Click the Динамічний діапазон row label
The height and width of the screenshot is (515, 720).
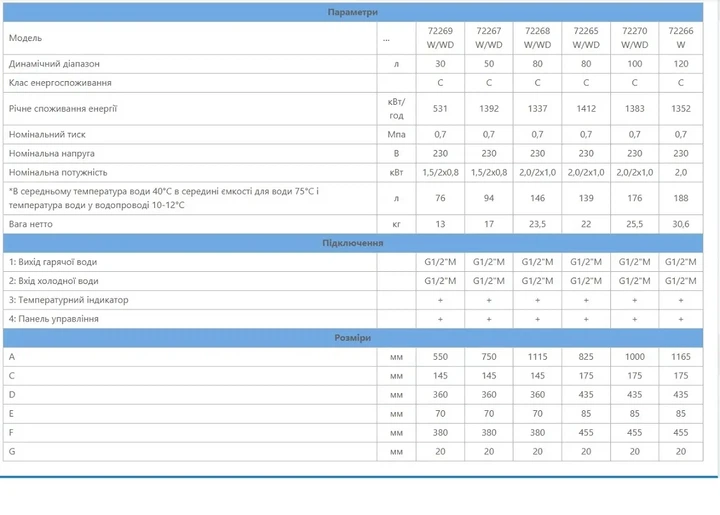click(x=54, y=64)
